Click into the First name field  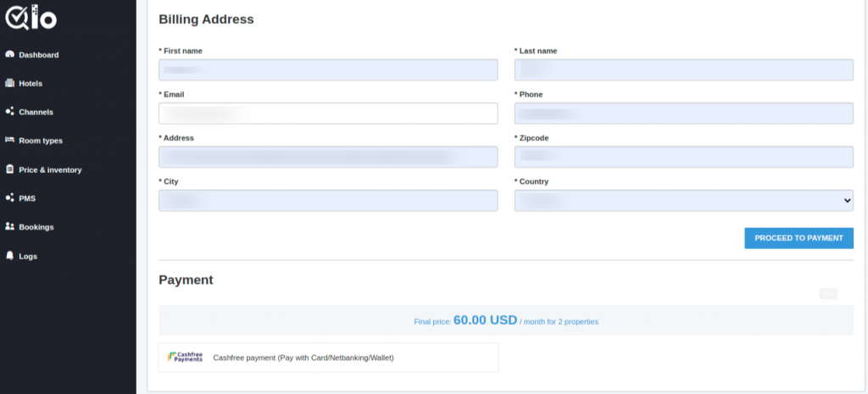[328, 69]
